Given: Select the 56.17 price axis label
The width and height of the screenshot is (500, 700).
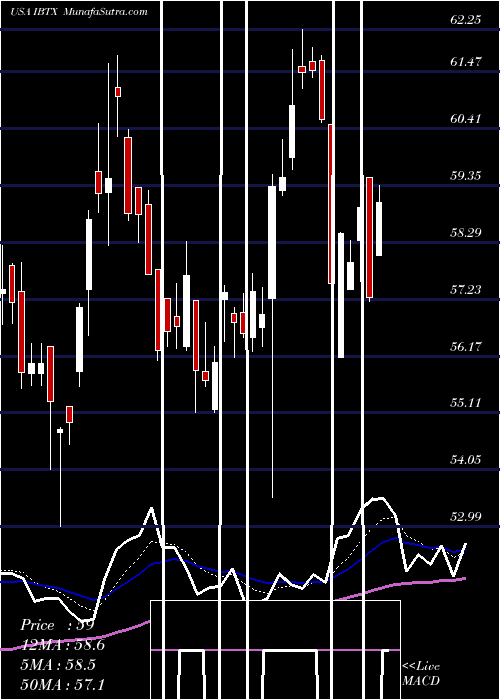Looking at the screenshot, I should [x=466, y=346].
